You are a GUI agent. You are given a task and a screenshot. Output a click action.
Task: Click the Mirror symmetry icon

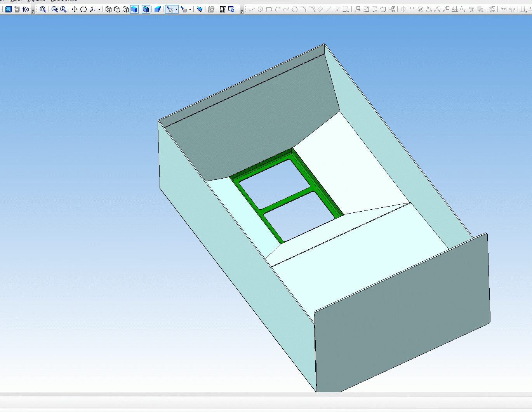point(375,9)
